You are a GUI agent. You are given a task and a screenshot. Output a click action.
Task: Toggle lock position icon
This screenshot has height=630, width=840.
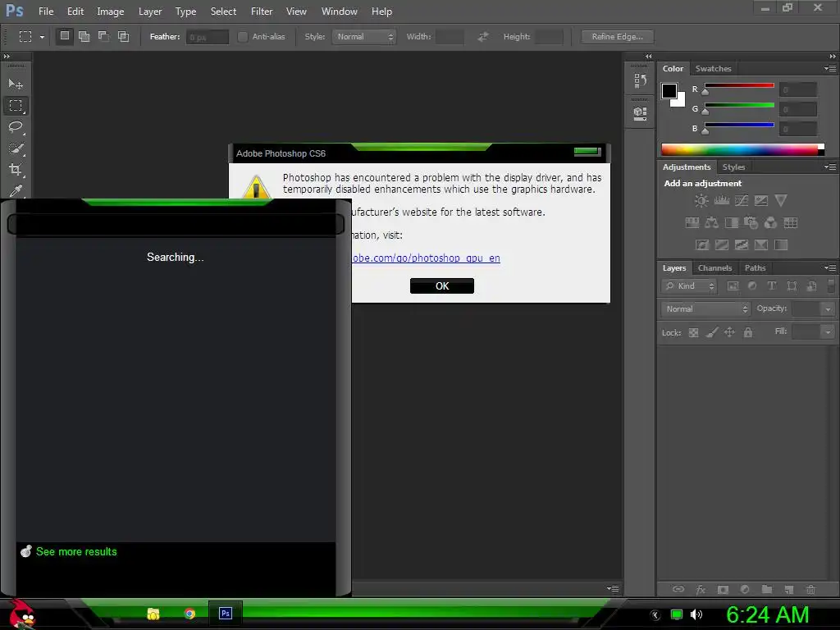729,333
